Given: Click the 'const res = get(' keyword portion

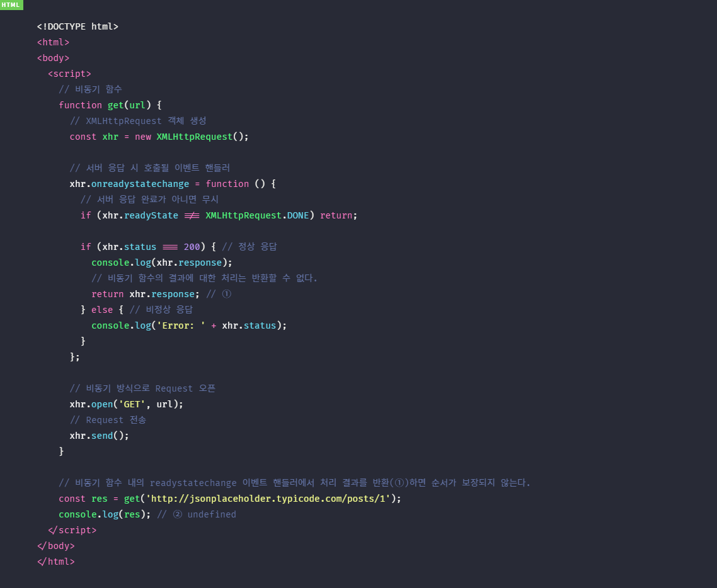Looking at the screenshot, I should [102, 499].
